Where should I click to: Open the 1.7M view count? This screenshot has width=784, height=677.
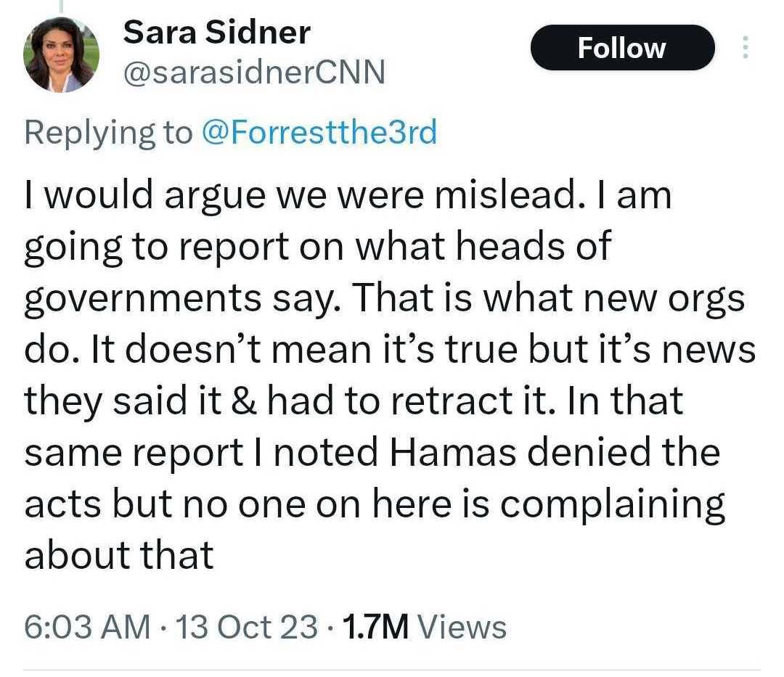[x=375, y=626]
